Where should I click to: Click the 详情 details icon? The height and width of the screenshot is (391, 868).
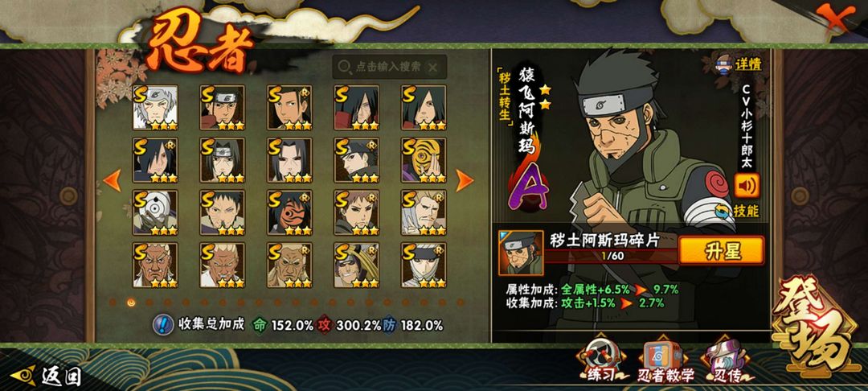[x=739, y=64]
